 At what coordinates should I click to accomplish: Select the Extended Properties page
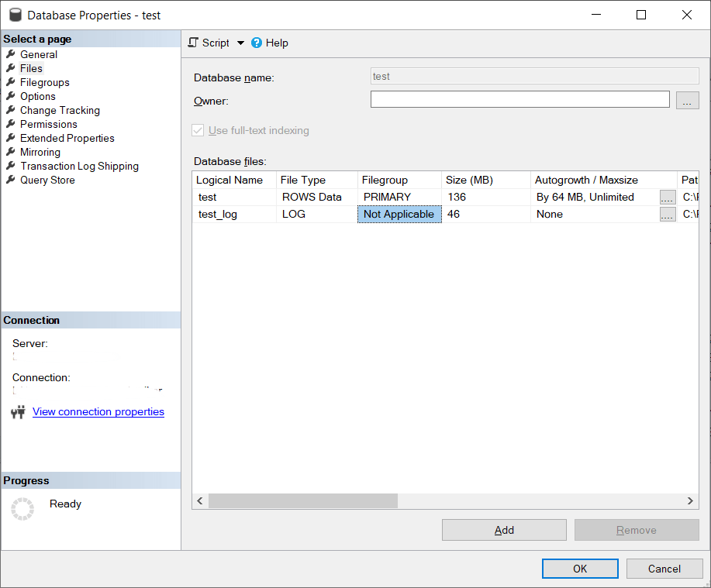[x=67, y=138]
